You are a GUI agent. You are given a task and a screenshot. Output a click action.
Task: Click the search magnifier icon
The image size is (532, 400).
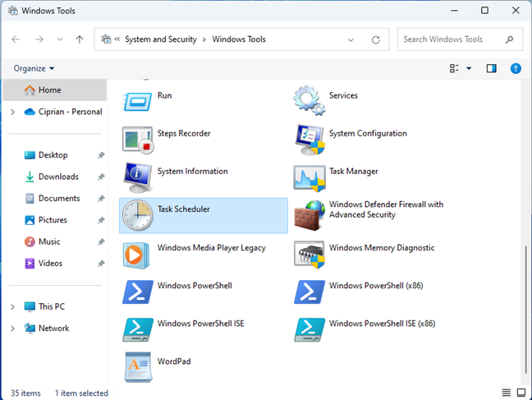509,39
